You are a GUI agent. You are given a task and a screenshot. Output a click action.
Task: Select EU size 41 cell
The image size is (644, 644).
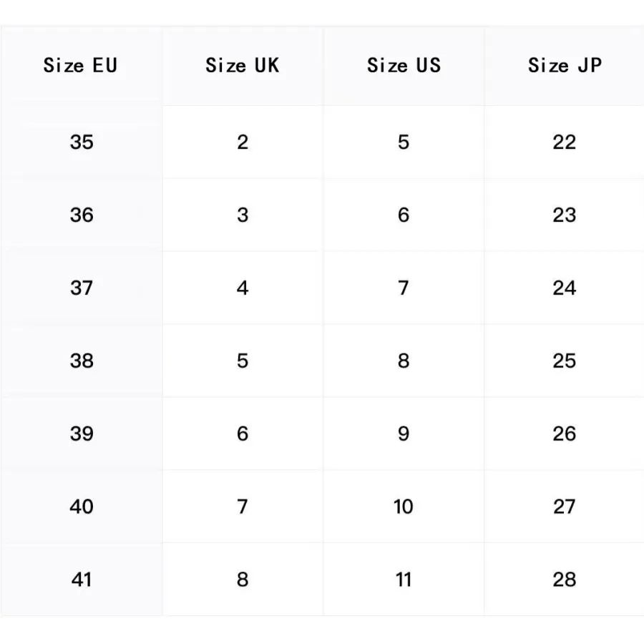82,580
